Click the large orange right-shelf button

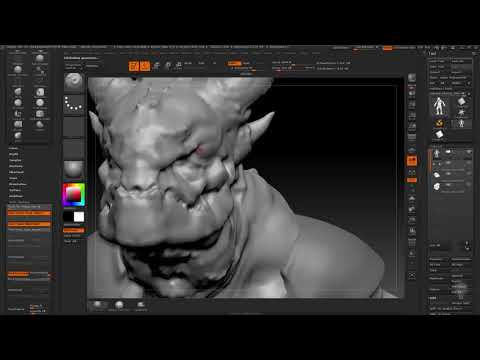412,161
